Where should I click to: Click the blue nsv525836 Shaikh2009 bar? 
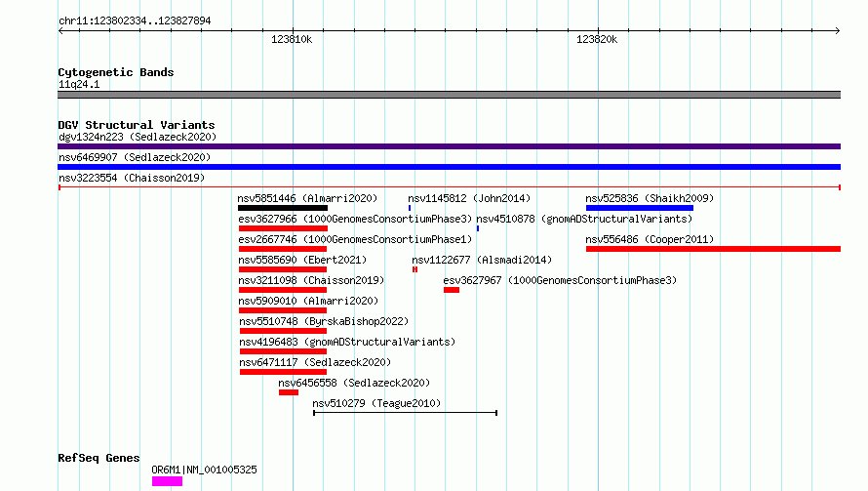pos(640,208)
